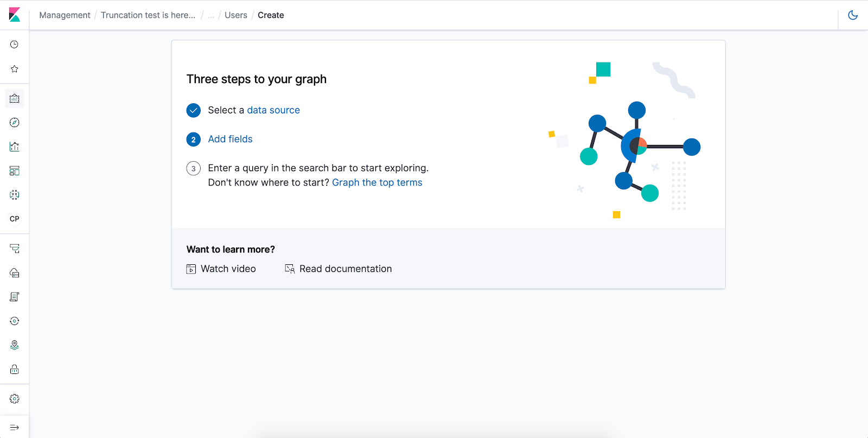The width and height of the screenshot is (868, 438).
Task: Open favorites star icon
Action: (x=15, y=69)
